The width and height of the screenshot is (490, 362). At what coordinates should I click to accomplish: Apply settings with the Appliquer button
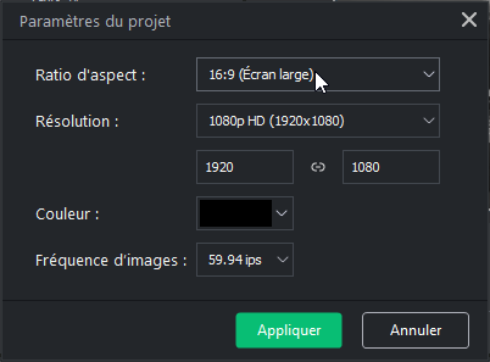[x=289, y=330]
